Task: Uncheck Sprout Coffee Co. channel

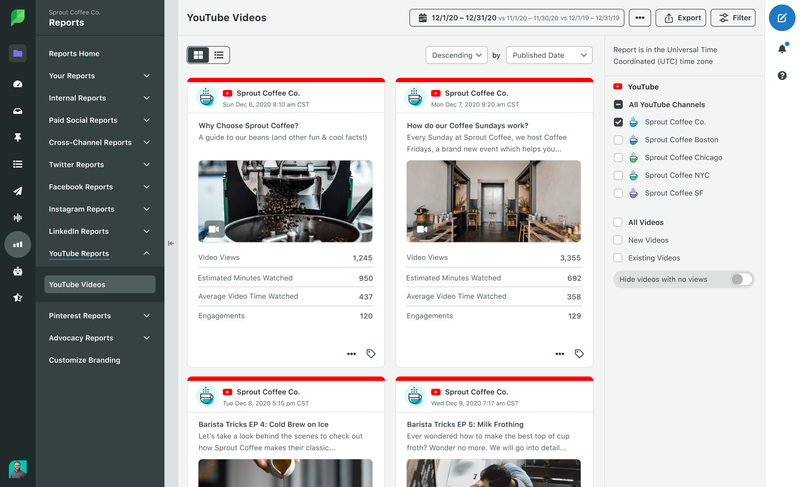Action: (x=618, y=122)
